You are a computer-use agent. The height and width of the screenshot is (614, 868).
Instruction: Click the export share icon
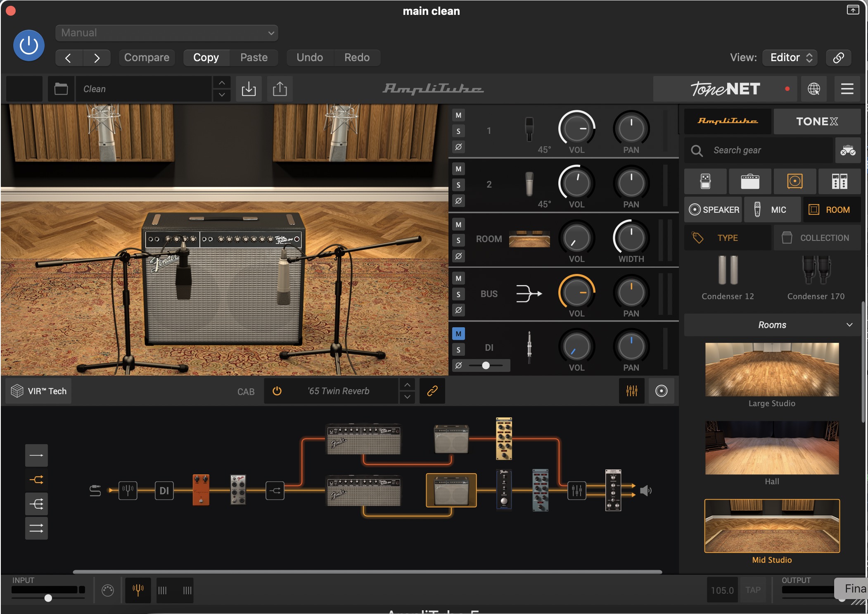[x=280, y=89]
